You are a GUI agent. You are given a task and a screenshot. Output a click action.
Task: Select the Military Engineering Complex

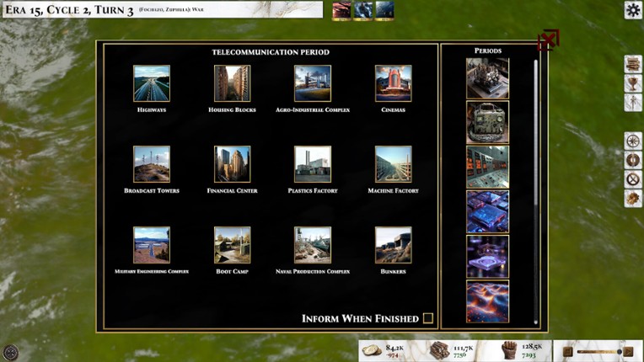point(152,246)
